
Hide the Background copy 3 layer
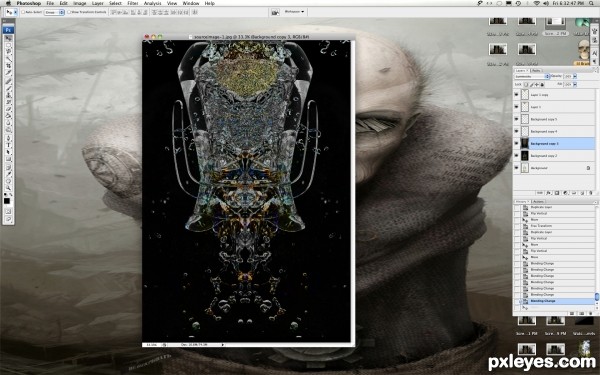click(516, 143)
